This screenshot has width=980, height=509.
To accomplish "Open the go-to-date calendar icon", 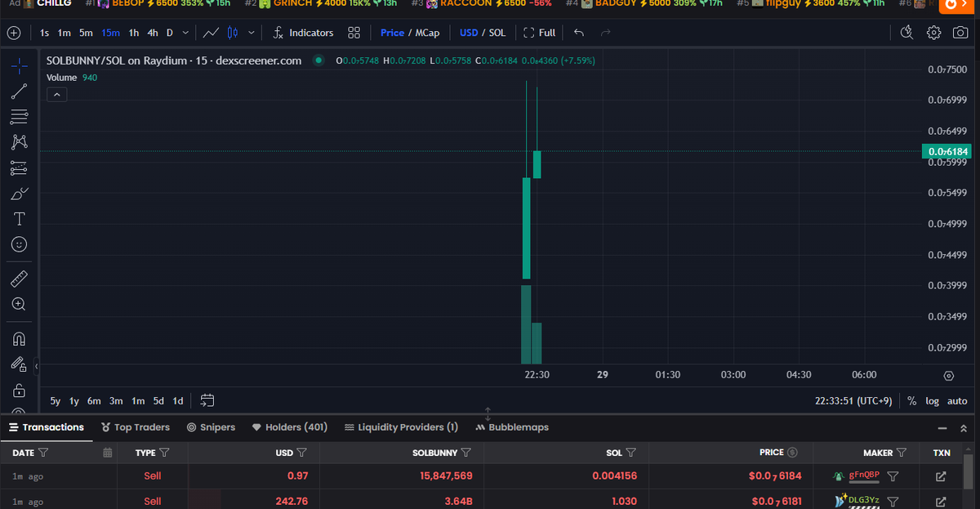I will [x=207, y=400].
